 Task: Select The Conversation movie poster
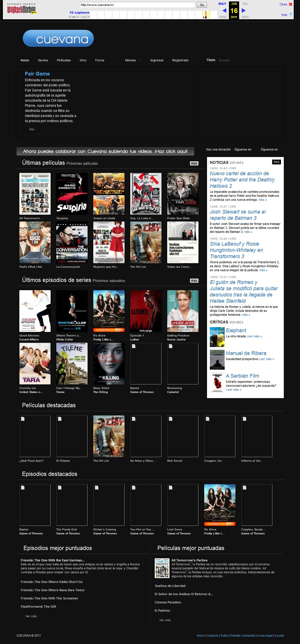(72, 242)
